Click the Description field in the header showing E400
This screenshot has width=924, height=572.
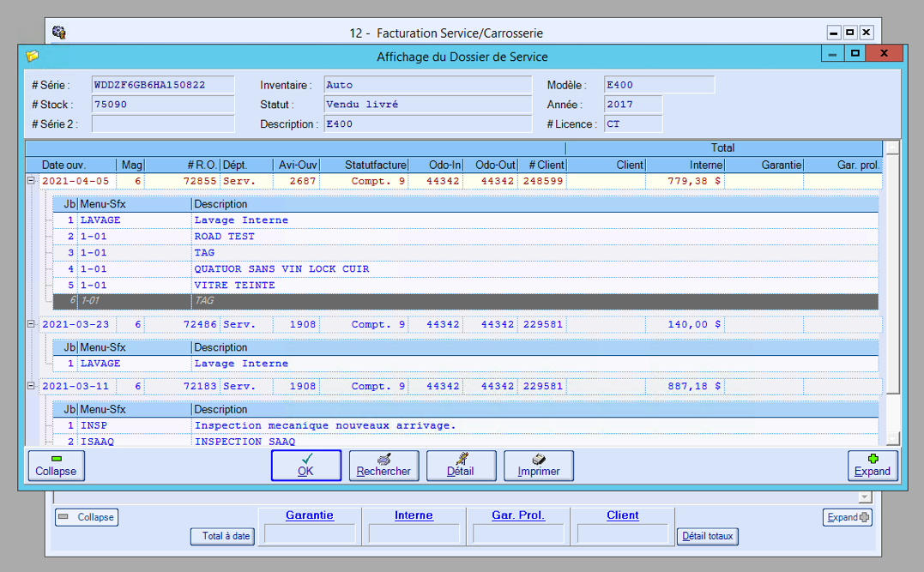point(428,123)
